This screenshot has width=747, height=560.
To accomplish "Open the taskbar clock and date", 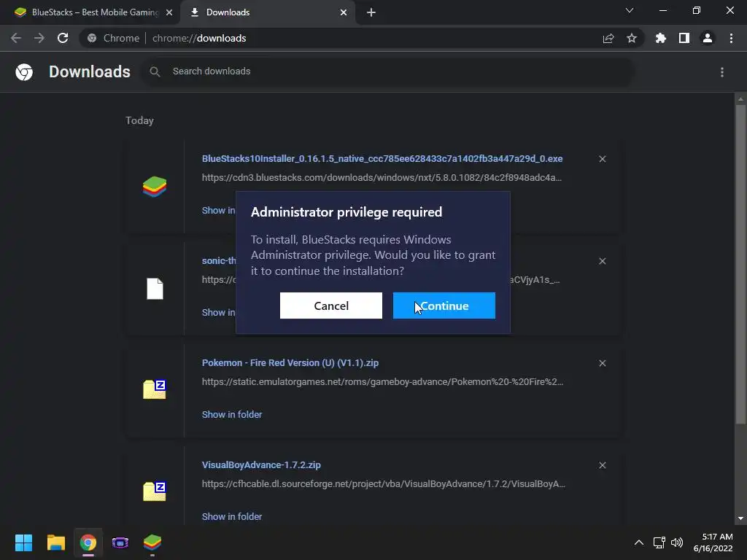I will tap(713, 542).
